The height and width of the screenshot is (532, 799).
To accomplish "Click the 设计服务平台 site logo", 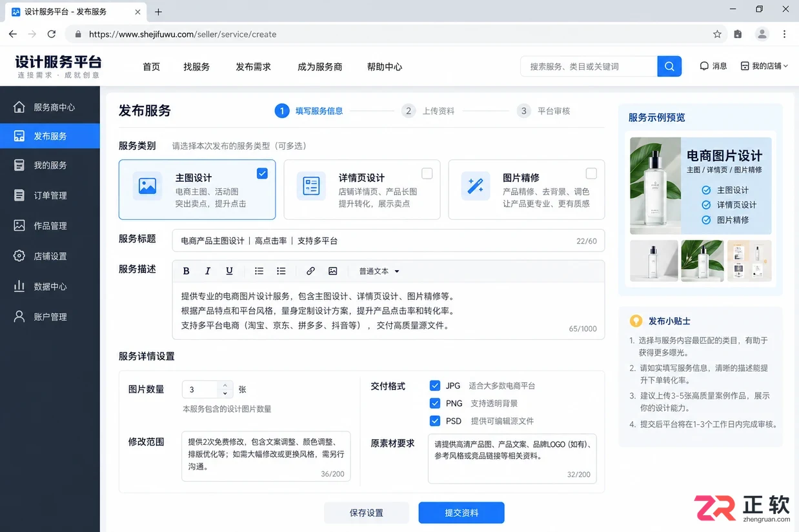I will click(58, 66).
